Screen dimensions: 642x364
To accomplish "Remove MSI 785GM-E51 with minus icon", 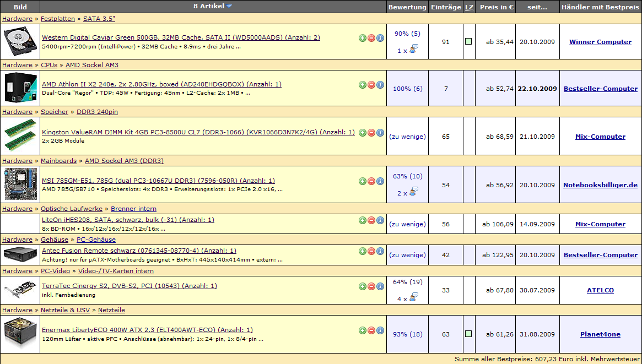I will coord(371,181).
